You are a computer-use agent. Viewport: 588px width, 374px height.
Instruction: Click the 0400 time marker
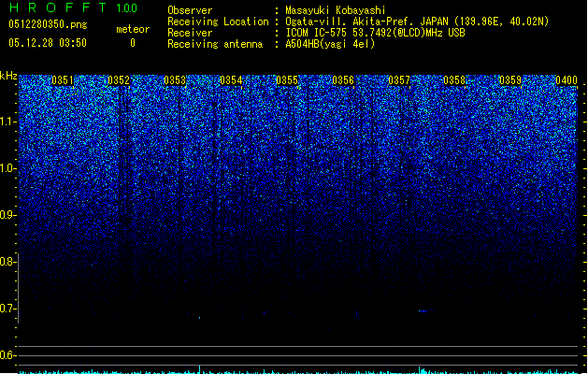[x=566, y=80]
